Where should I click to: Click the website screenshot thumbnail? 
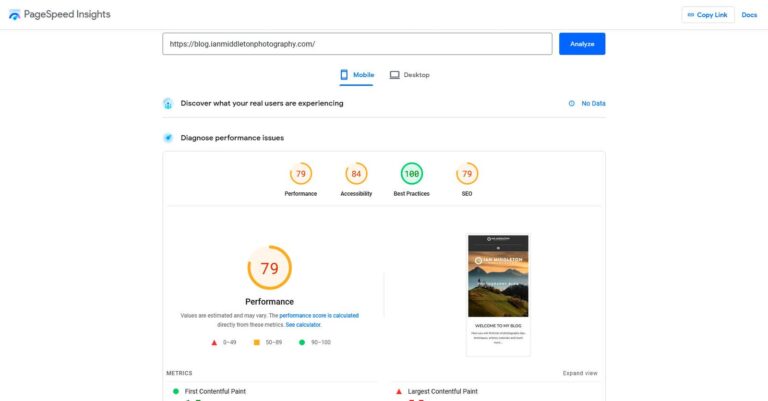pyautogui.click(x=498, y=294)
